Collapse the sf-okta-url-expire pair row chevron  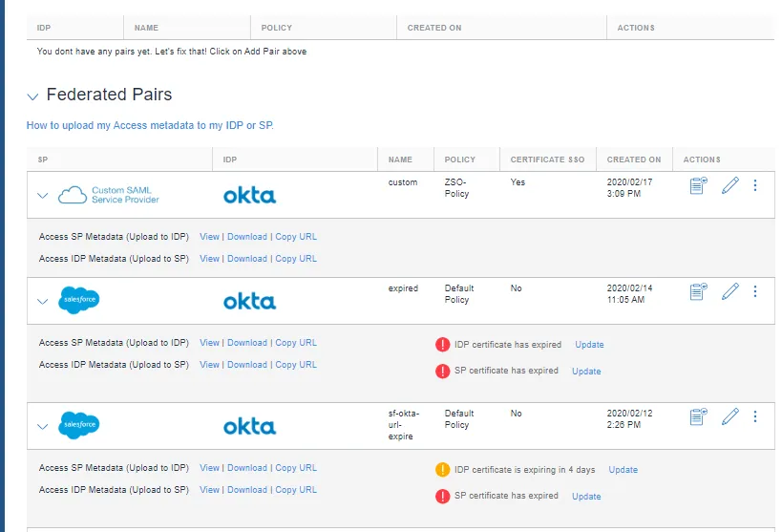coord(43,427)
